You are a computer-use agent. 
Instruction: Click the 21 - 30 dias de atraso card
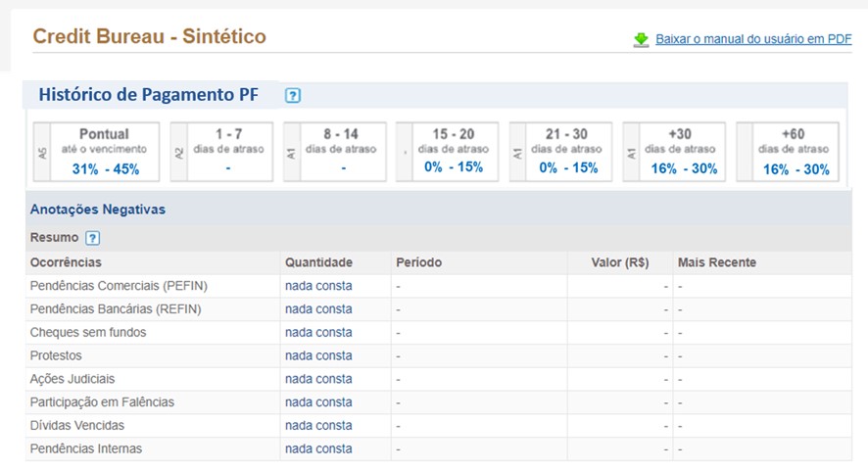pyautogui.click(x=560, y=152)
